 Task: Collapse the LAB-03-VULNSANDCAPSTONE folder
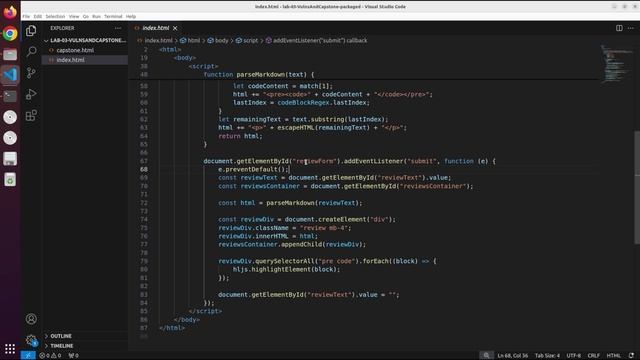point(85,40)
